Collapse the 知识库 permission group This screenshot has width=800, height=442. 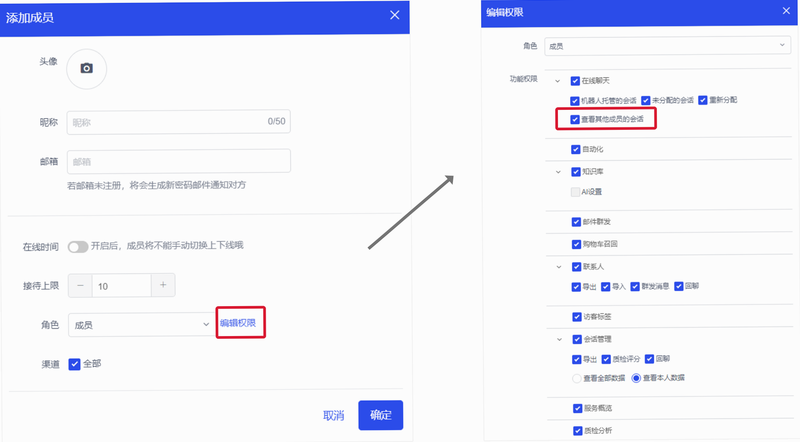click(558, 172)
